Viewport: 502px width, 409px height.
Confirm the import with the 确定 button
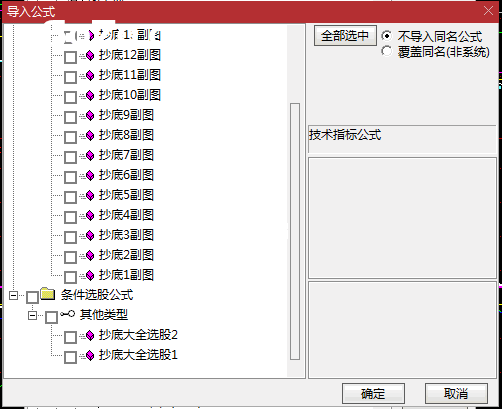(373, 394)
